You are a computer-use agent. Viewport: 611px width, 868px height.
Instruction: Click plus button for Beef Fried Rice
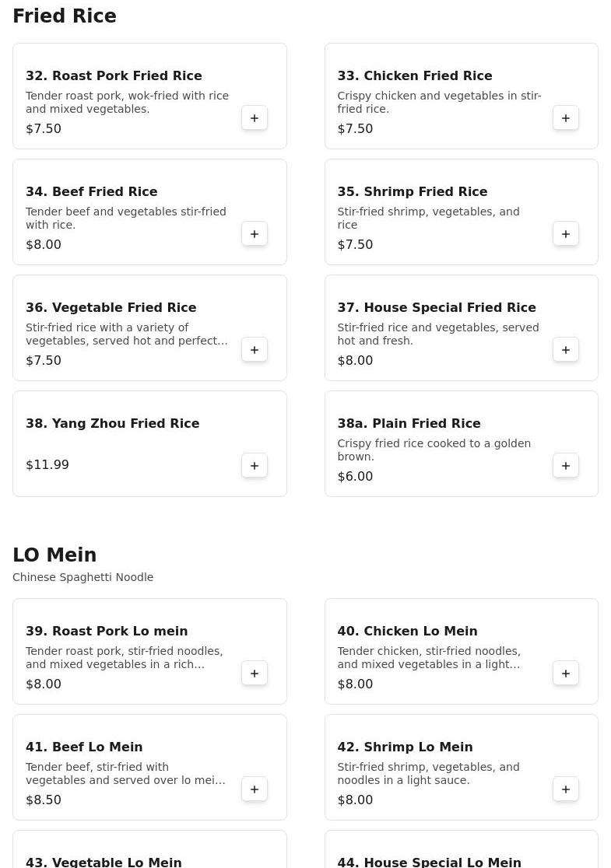[x=255, y=234]
